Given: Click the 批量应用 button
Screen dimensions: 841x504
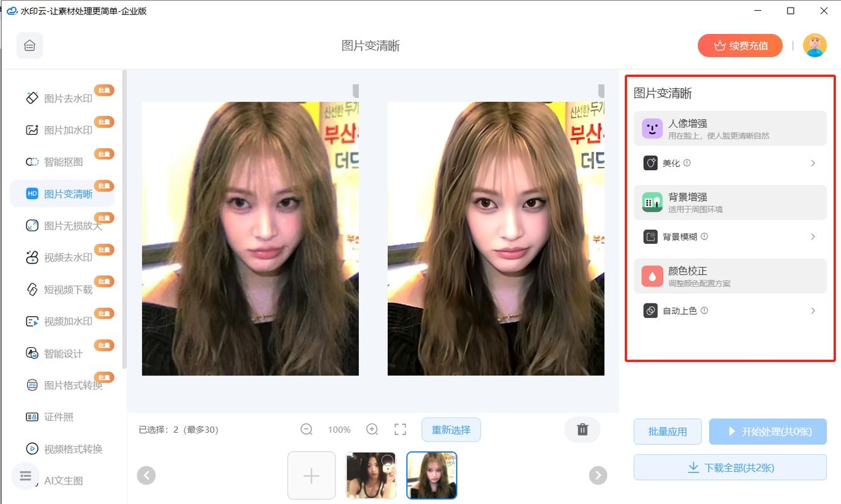Looking at the screenshot, I should point(667,432).
